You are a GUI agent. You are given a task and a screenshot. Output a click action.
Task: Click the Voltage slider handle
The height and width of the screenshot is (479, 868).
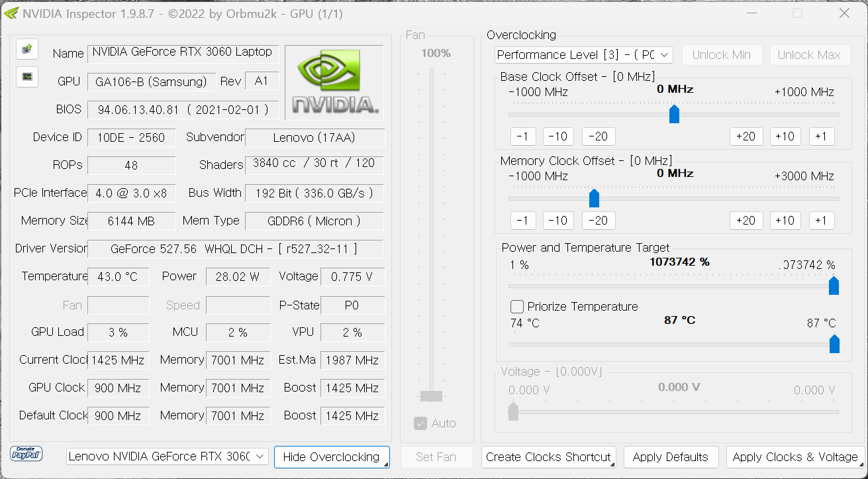tap(513, 411)
